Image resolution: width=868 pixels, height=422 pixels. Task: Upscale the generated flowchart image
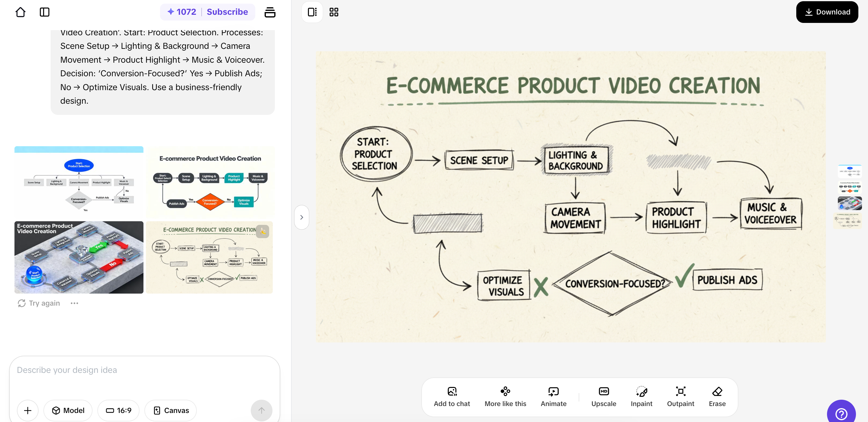coord(603,396)
